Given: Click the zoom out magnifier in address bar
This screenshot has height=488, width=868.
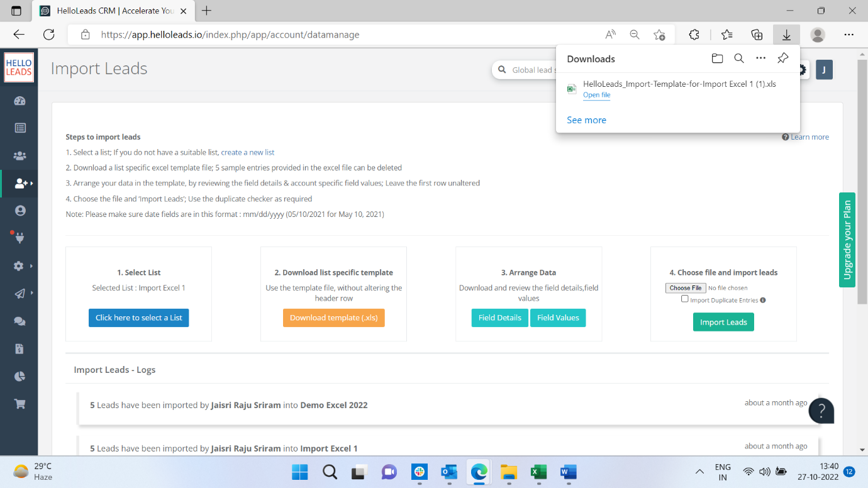Looking at the screenshot, I should coord(635,35).
